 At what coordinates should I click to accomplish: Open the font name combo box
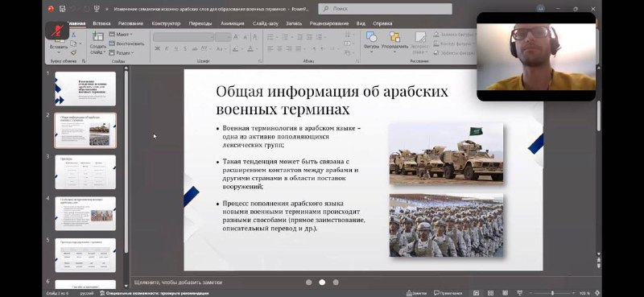coord(184,37)
